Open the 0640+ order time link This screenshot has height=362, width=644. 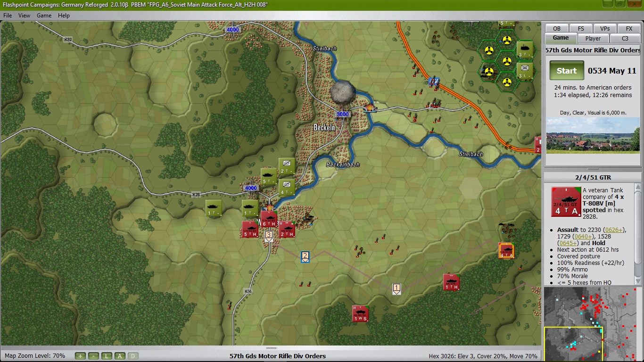tap(583, 236)
